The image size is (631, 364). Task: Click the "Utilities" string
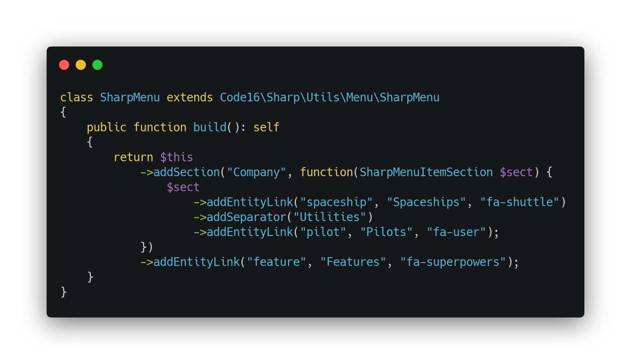329,217
